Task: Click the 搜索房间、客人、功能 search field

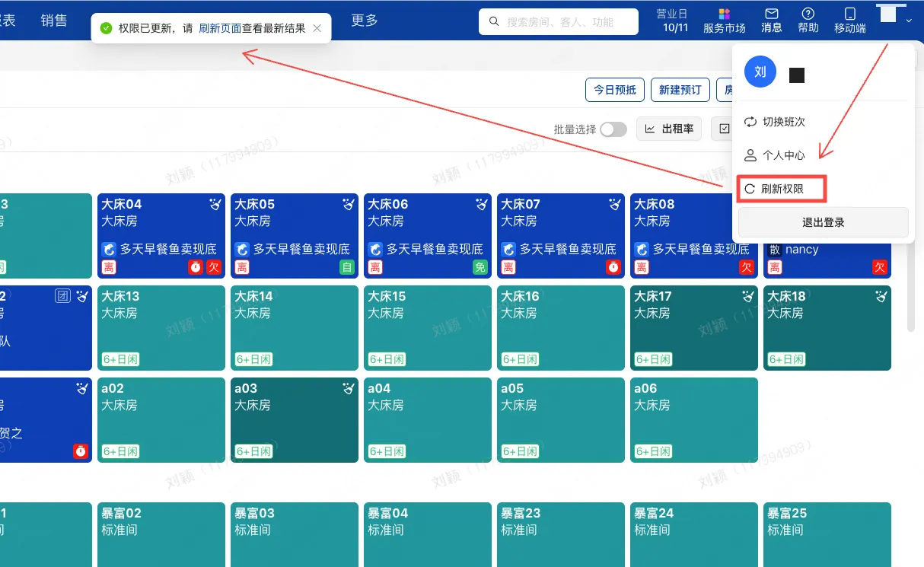Action: pos(558,21)
